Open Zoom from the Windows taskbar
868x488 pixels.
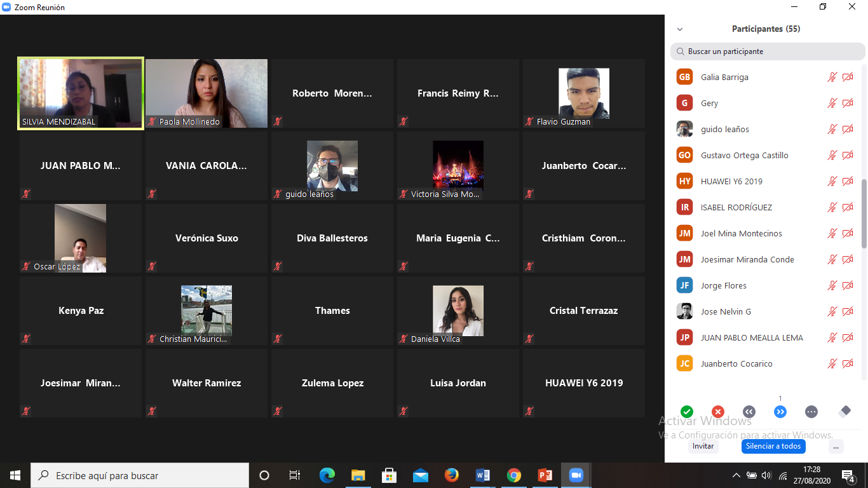(576, 475)
